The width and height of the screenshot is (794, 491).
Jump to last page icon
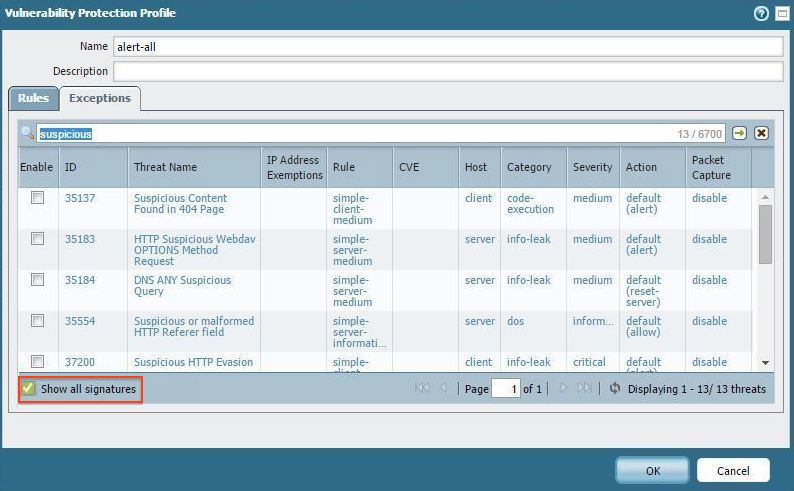click(585, 388)
